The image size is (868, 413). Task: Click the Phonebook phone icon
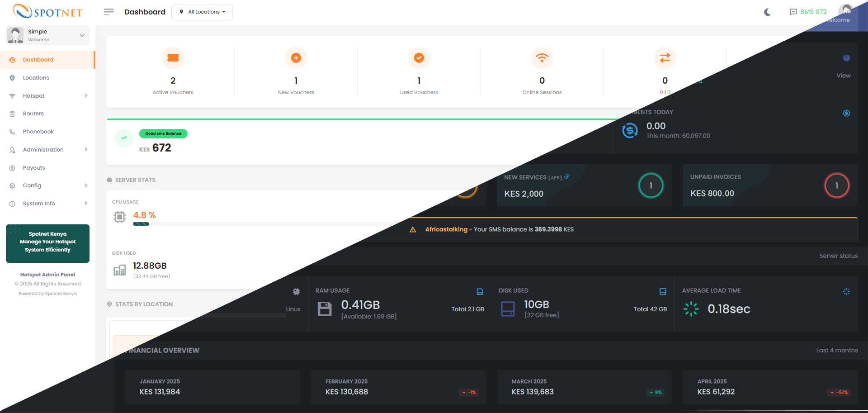[13, 132]
